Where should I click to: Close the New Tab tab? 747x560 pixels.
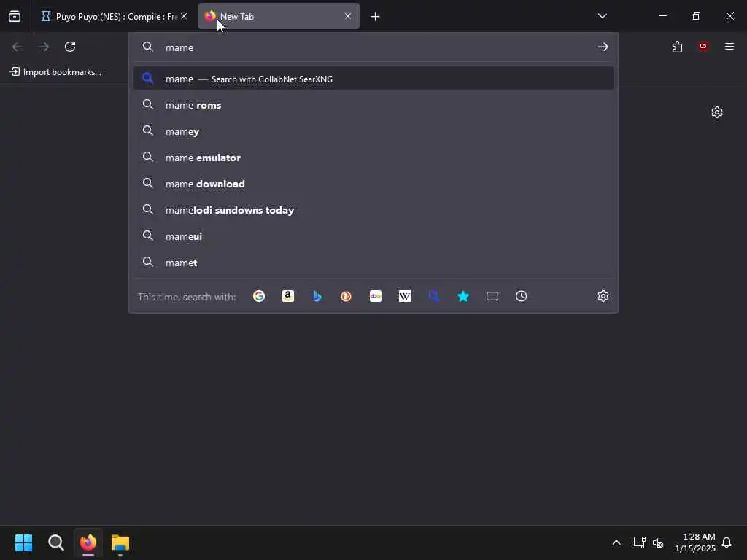click(x=348, y=16)
